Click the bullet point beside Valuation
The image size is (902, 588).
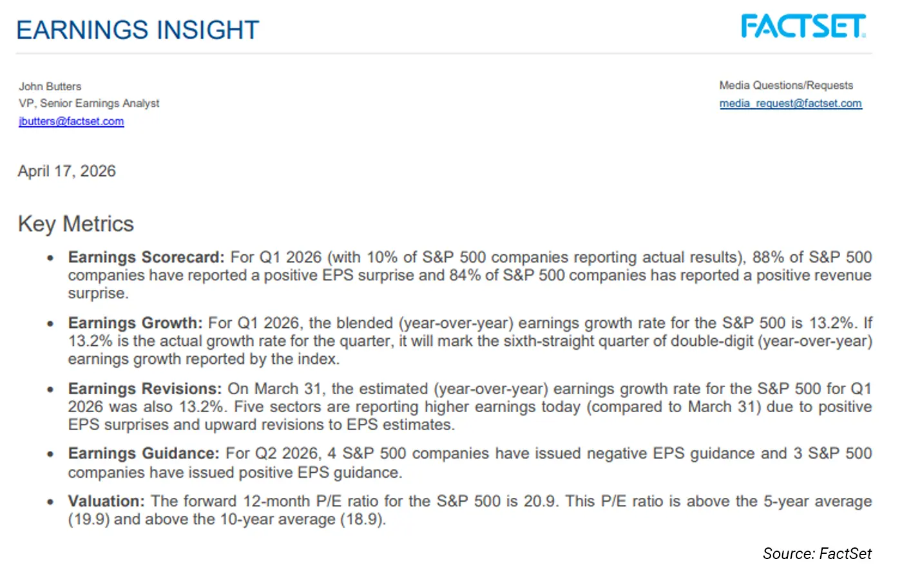click(50, 502)
